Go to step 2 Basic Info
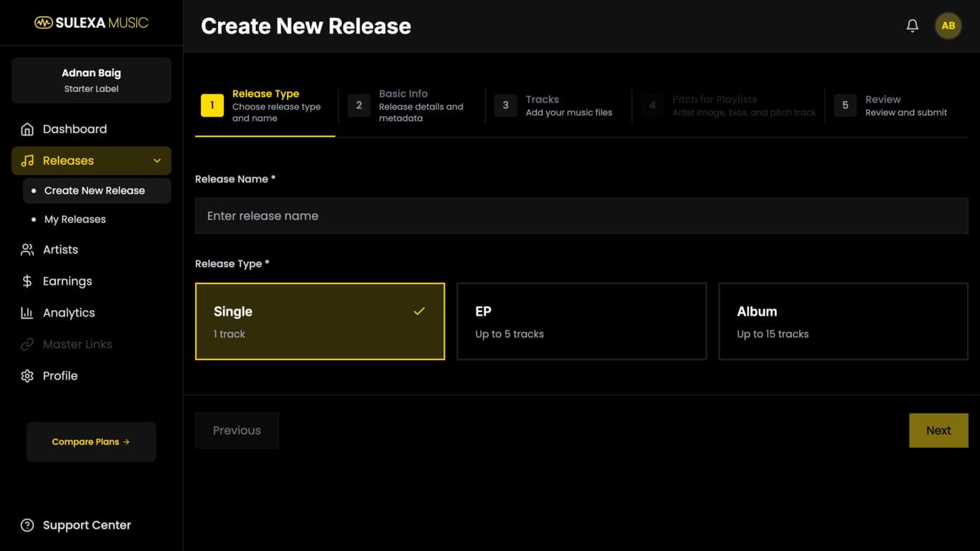The image size is (980, 551). pos(411,105)
